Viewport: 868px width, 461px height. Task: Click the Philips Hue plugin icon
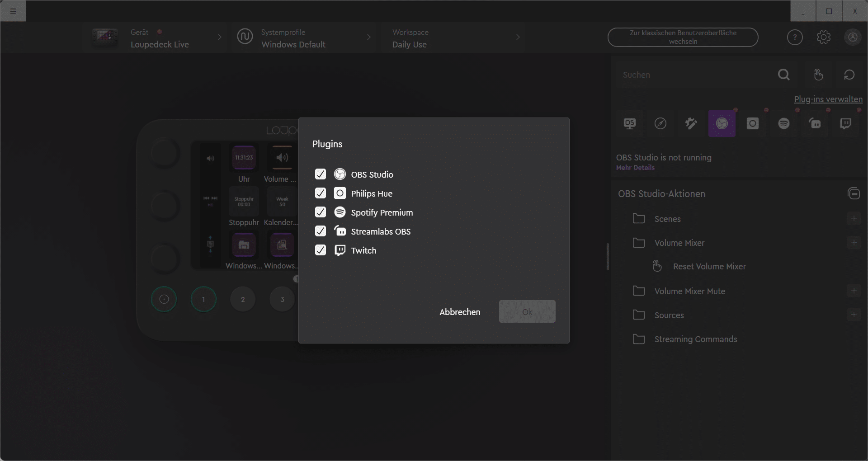tap(753, 123)
